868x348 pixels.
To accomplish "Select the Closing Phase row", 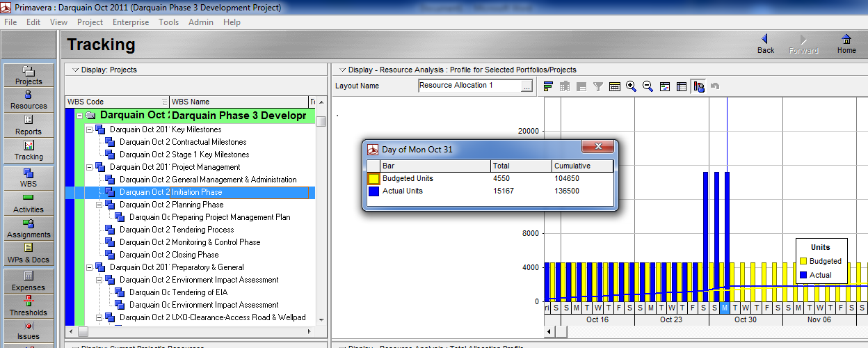I will point(190,255).
